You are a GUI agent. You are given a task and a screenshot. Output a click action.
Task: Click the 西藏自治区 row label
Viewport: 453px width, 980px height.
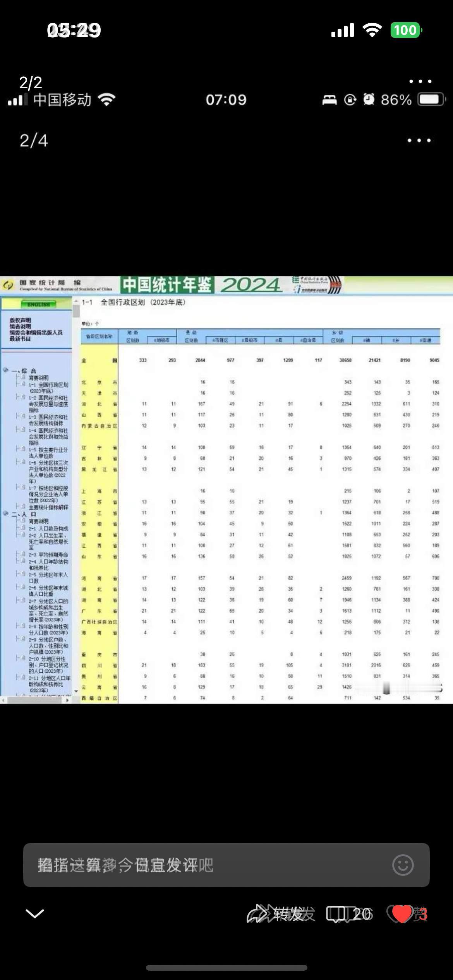tap(99, 698)
